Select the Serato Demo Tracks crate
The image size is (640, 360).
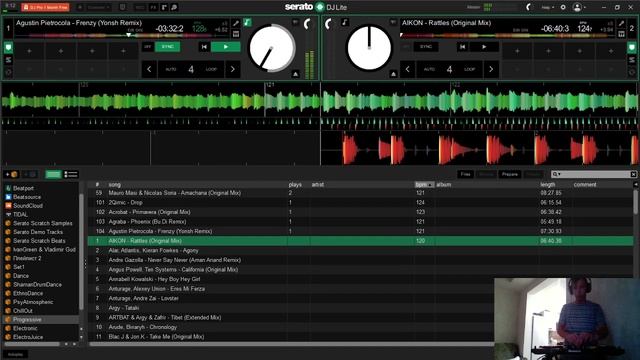38,232
